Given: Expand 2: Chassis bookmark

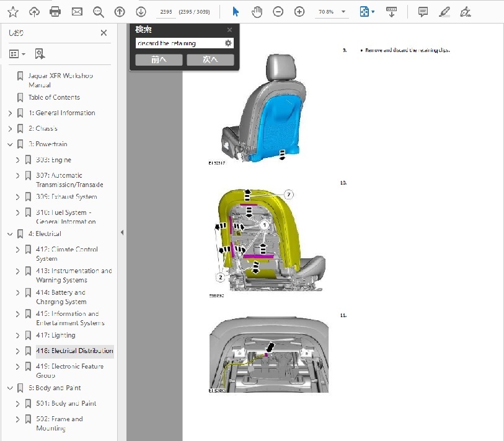Looking at the screenshot, I should [x=10, y=129].
